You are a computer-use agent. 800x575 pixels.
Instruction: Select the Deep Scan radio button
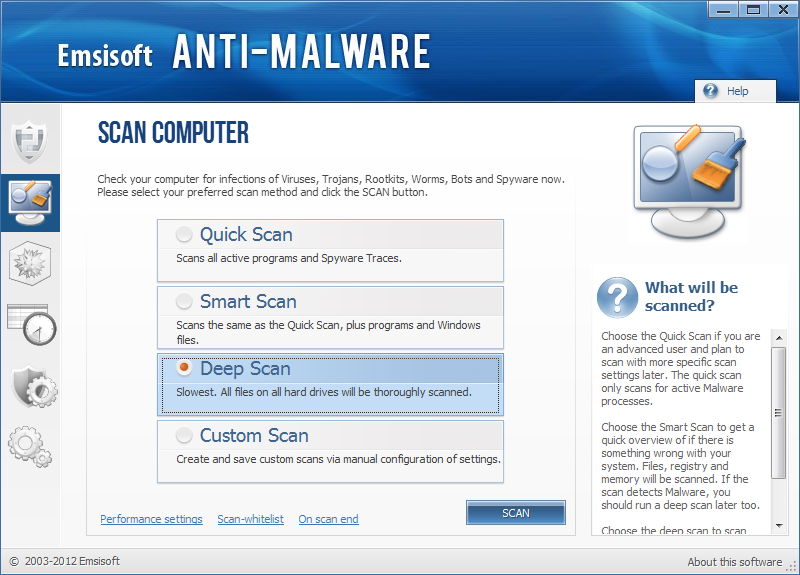[184, 369]
